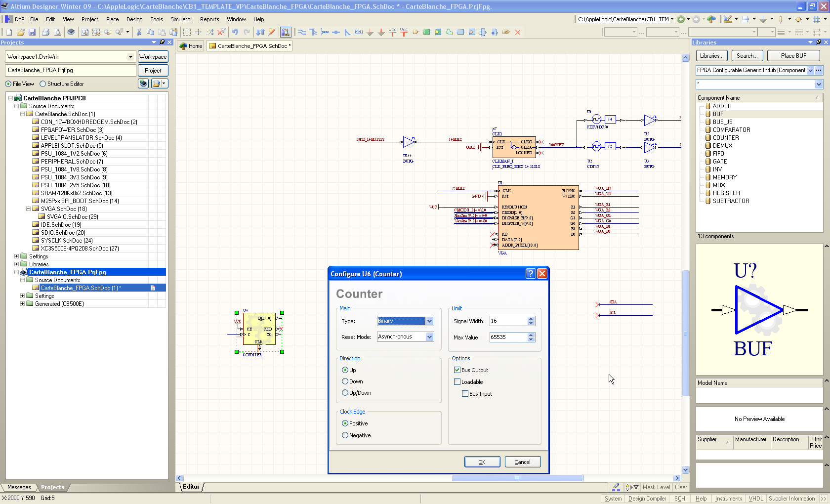Viewport: 830px width, 504px height.
Task: Open the Place menu
Action: coord(113,19)
